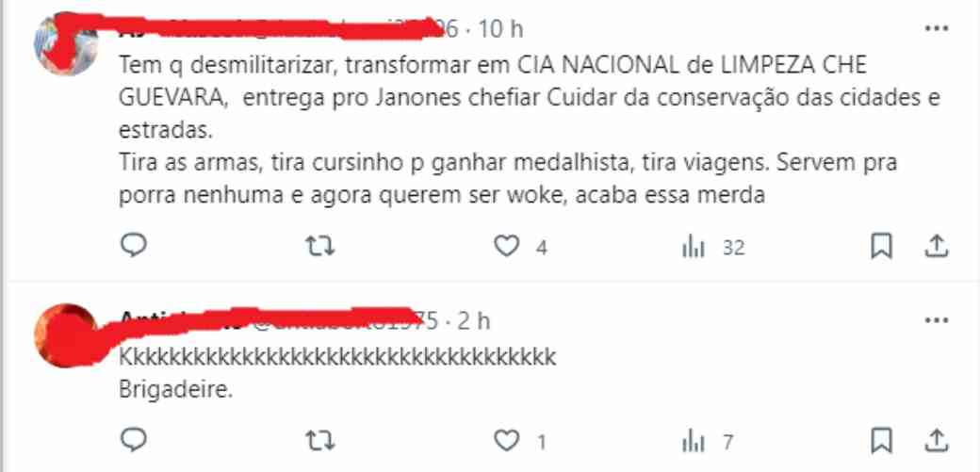Open more options menu of second tweet
Viewport: 980px width, 472px height.
tap(937, 320)
